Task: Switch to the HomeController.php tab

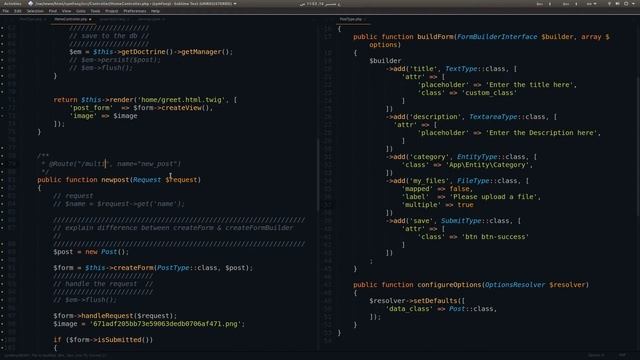Action: pyautogui.click(x=71, y=19)
